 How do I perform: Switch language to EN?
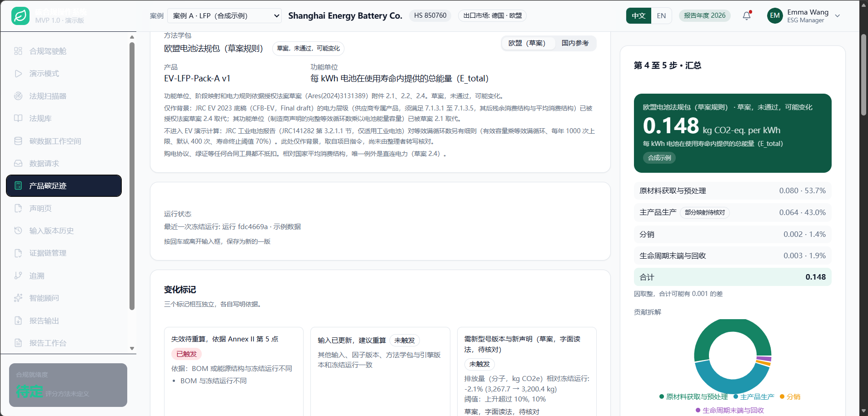(x=661, y=16)
